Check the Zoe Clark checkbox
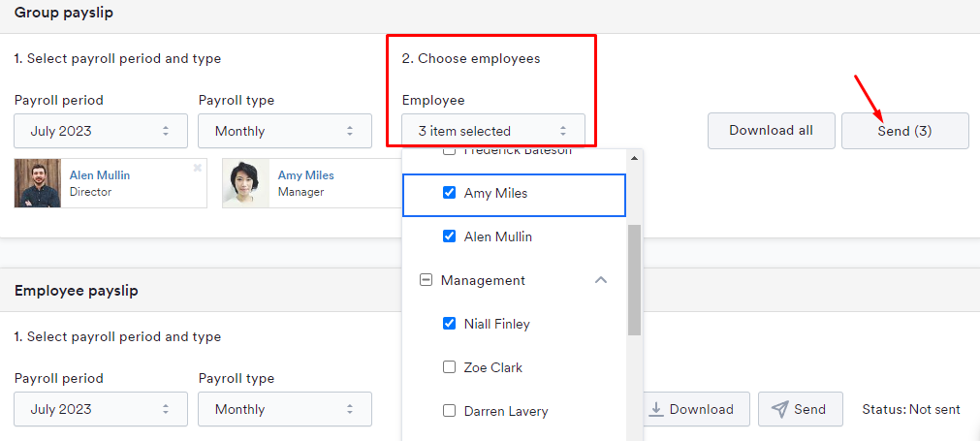The height and width of the screenshot is (441, 980). 449,367
